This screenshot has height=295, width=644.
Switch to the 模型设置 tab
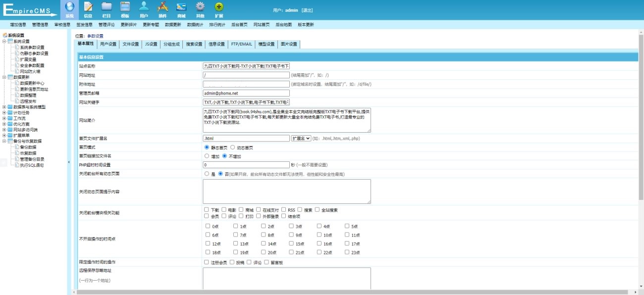[267, 44]
